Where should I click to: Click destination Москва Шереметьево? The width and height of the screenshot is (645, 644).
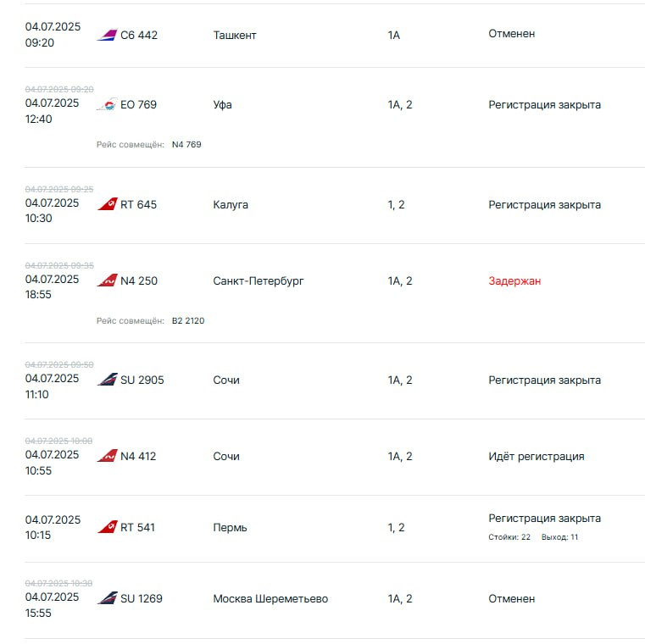click(x=270, y=599)
